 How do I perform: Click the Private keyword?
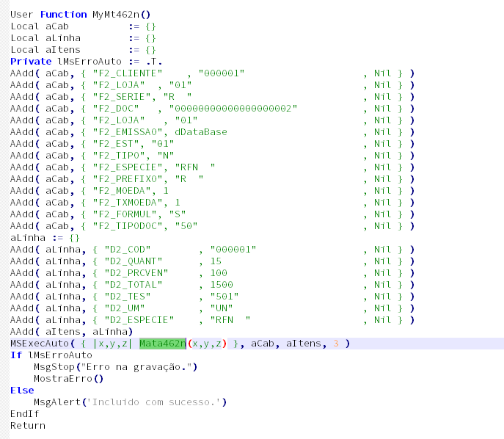coord(31,62)
